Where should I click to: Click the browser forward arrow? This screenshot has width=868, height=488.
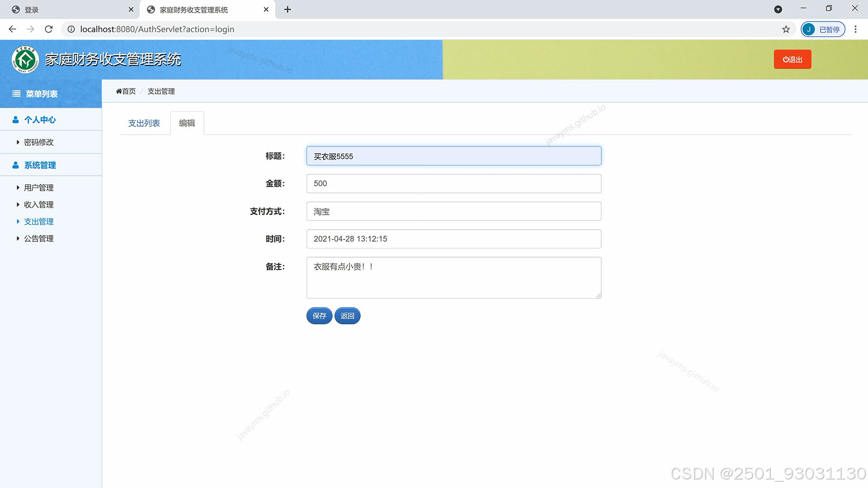point(30,29)
